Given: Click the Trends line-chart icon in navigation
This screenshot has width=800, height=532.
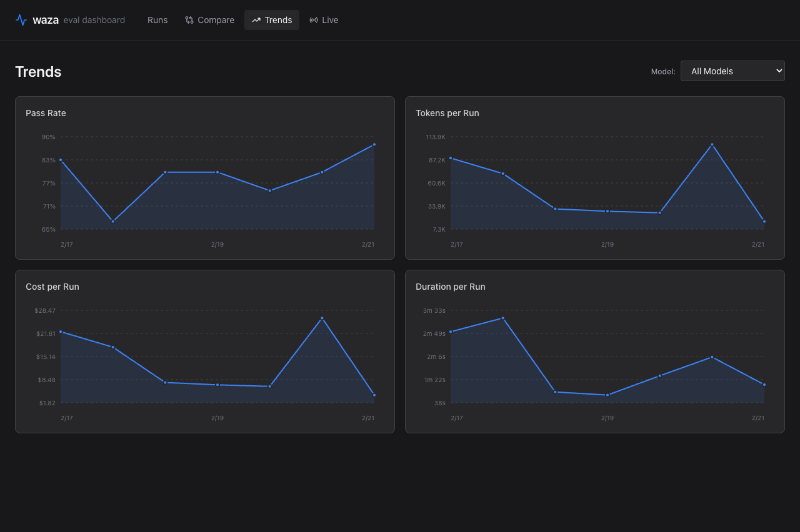Looking at the screenshot, I should (x=256, y=20).
